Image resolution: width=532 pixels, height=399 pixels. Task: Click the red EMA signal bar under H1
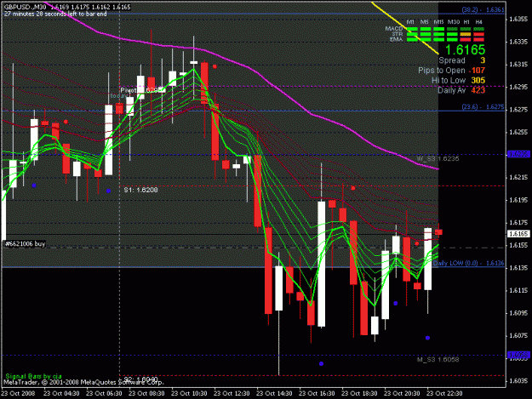(x=466, y=40)
